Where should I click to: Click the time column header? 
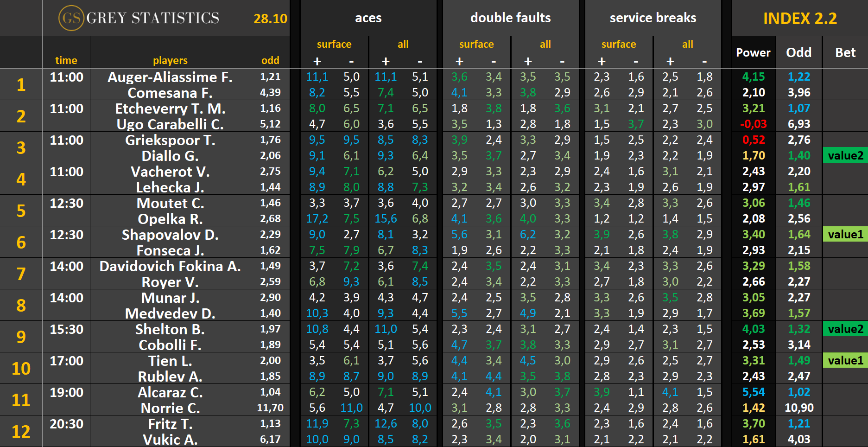point(66,60)
